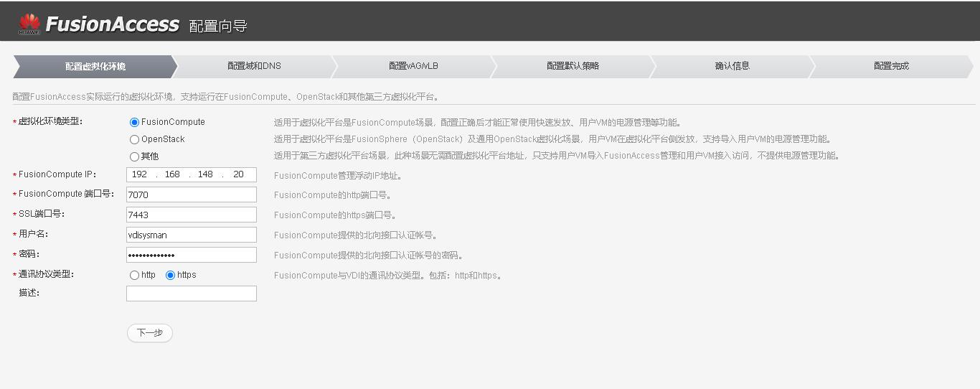Click the 通讯协议类型 label

[x=46, y=274]
